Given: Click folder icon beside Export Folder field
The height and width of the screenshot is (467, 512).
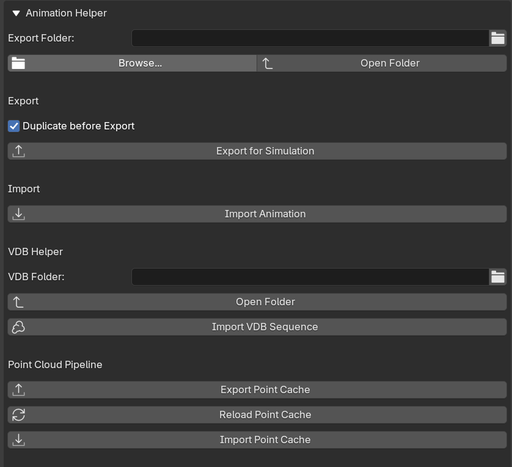Looking at the screenshot, I should pos(498,38).
